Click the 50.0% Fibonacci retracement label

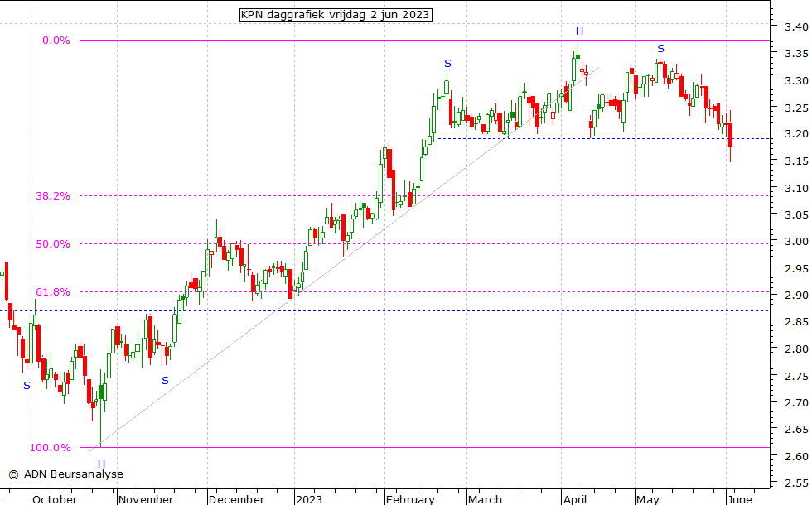click(x=53, y=244)
